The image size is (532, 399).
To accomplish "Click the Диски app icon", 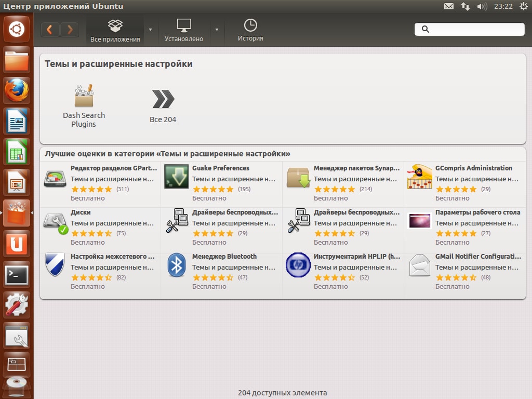I will pyautogui.click(x=56, y=223).
